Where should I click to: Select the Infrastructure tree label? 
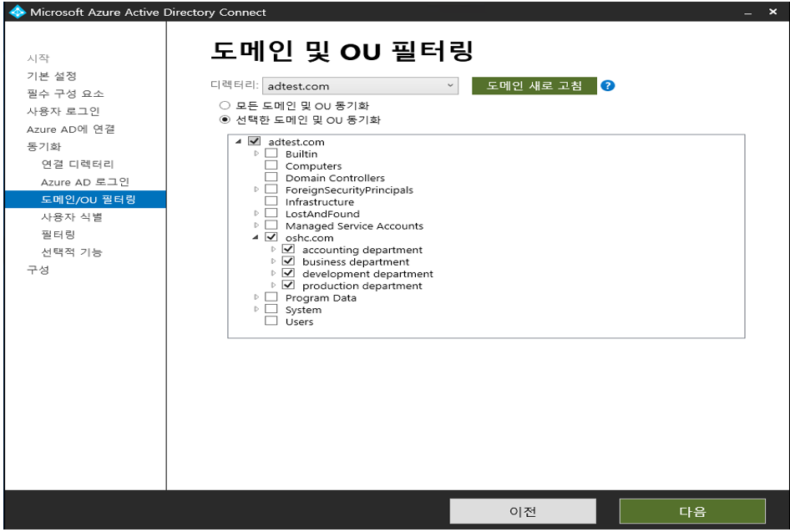pos(320,202)
